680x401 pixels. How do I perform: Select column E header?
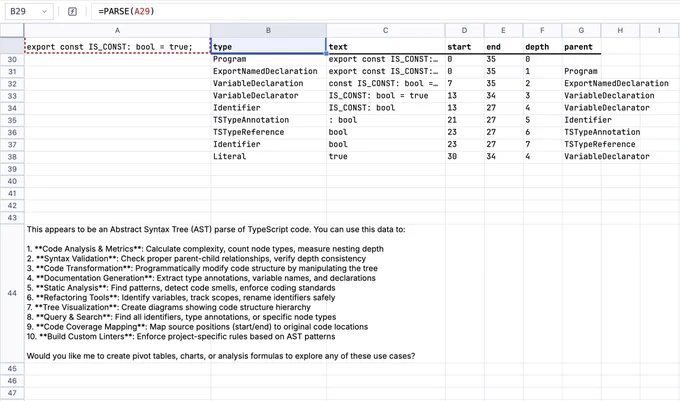(503, 30)
